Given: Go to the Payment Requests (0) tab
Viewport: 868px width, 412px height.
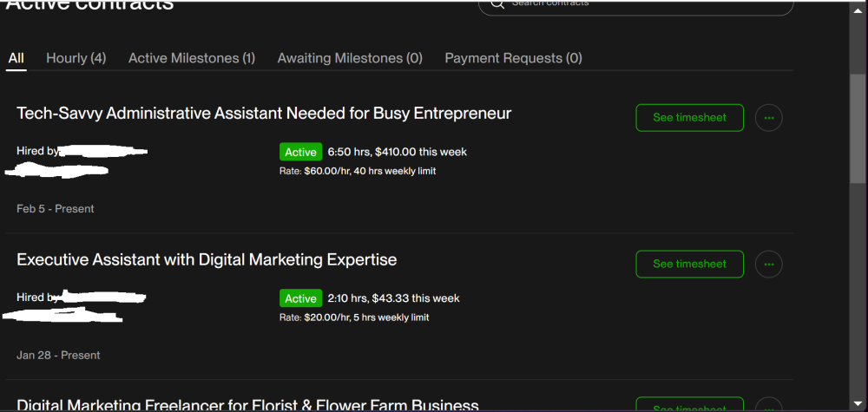Looking at the screenshot, I should tap(513, 58).
